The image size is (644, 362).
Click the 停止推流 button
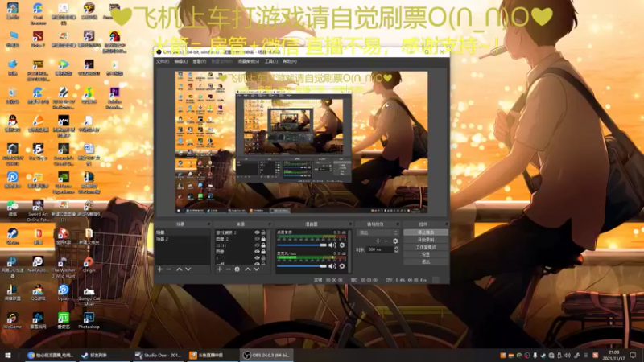426,232
